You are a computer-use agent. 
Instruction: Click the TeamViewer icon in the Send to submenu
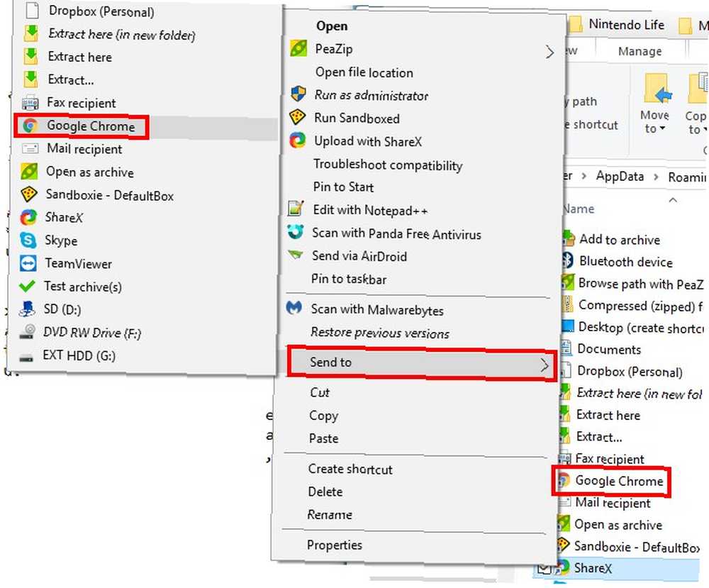(28, 263)
